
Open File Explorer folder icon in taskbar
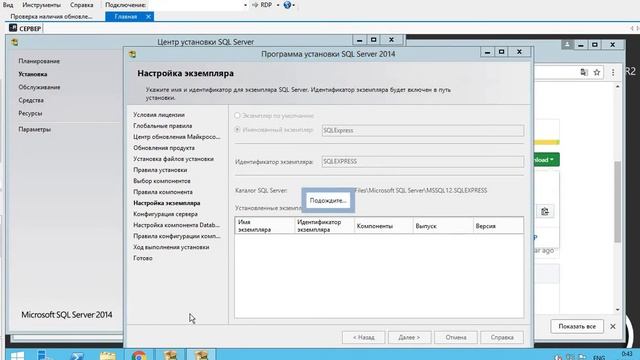108,356
